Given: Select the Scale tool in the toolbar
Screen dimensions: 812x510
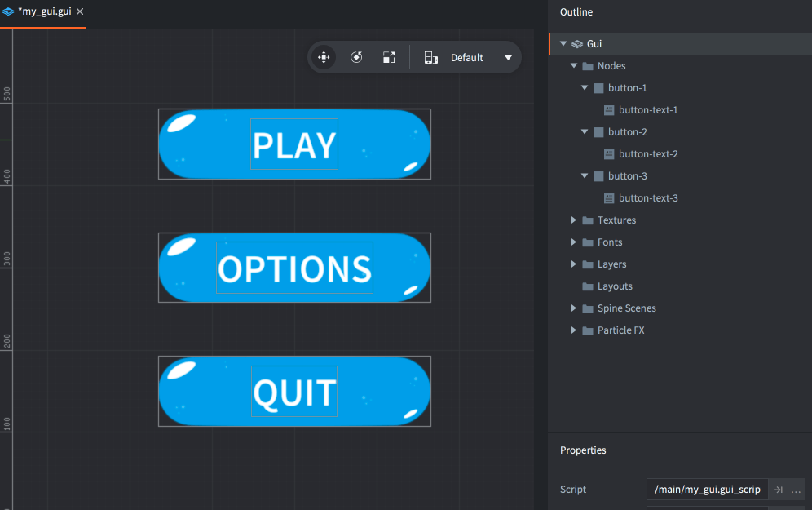Looking at the screenshot, I should point(389,58).
